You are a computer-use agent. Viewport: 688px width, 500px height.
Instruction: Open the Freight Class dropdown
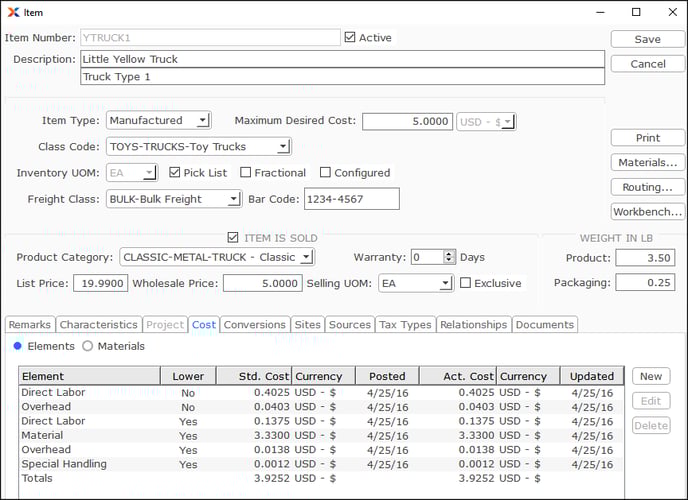[174, 199]
